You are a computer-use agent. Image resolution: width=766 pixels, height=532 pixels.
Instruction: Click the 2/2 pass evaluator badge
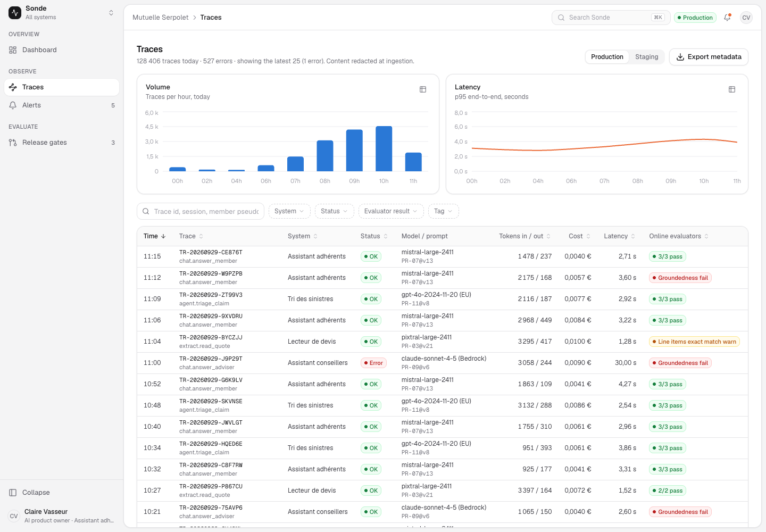pos(668,491)
